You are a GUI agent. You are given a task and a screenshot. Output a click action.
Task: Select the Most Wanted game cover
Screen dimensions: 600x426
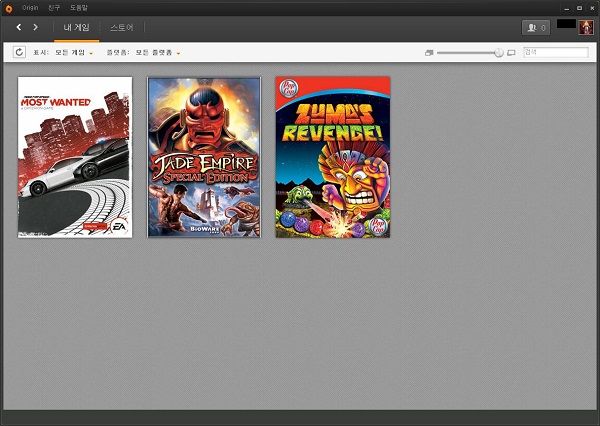[x=75, y=157]
